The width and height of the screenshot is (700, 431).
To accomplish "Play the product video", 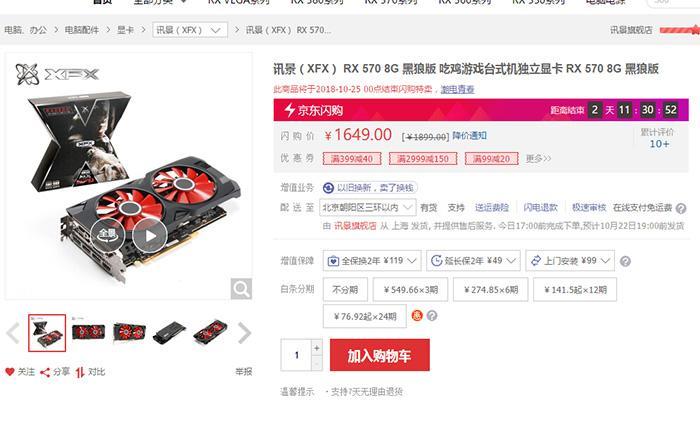I will pyautogui.click(x=150, y=235).
